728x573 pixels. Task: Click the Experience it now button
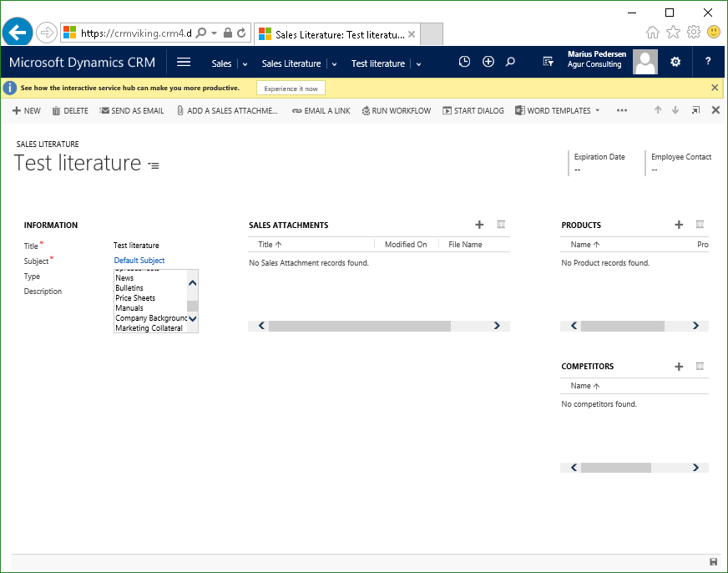point(291,89)
